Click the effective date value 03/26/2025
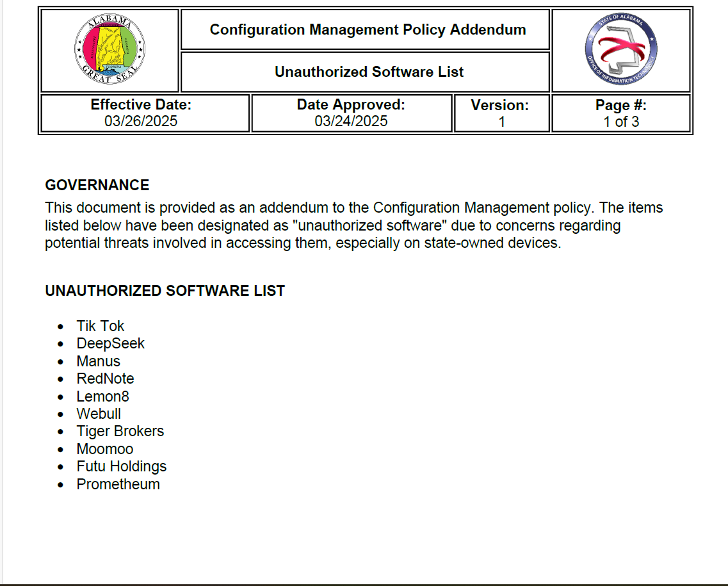 coord(141,121)
